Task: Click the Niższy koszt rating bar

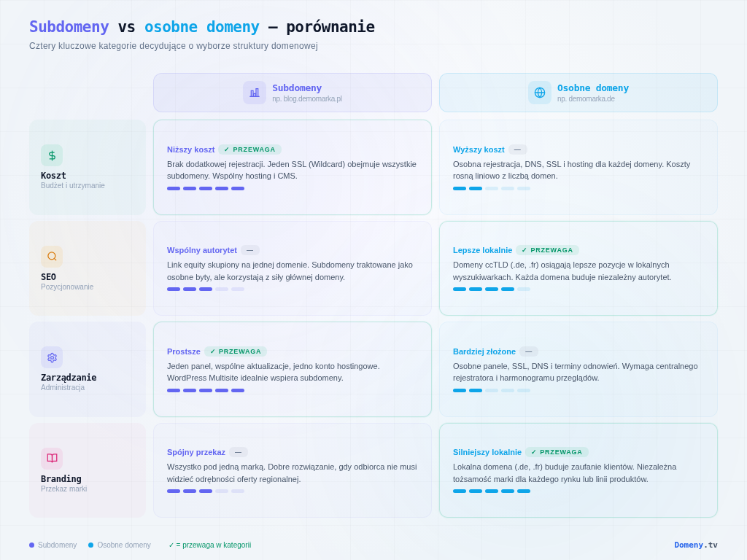Action: click(x=206, y=188)
